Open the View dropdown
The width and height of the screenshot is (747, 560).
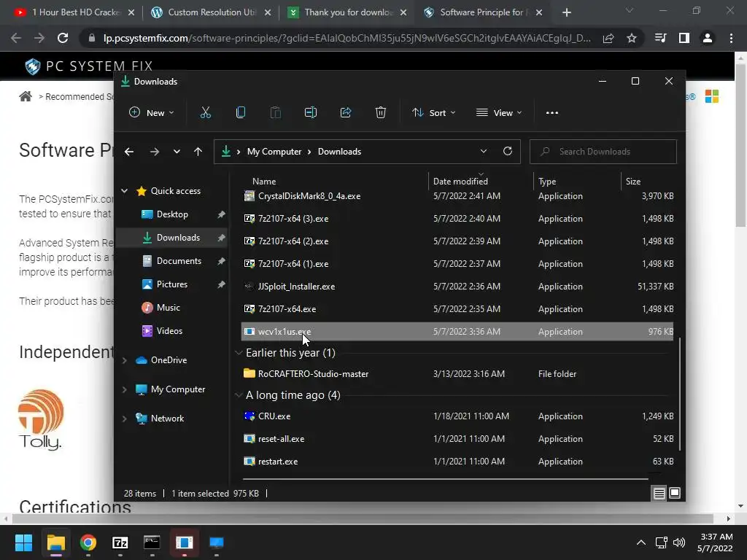point(499,113)
